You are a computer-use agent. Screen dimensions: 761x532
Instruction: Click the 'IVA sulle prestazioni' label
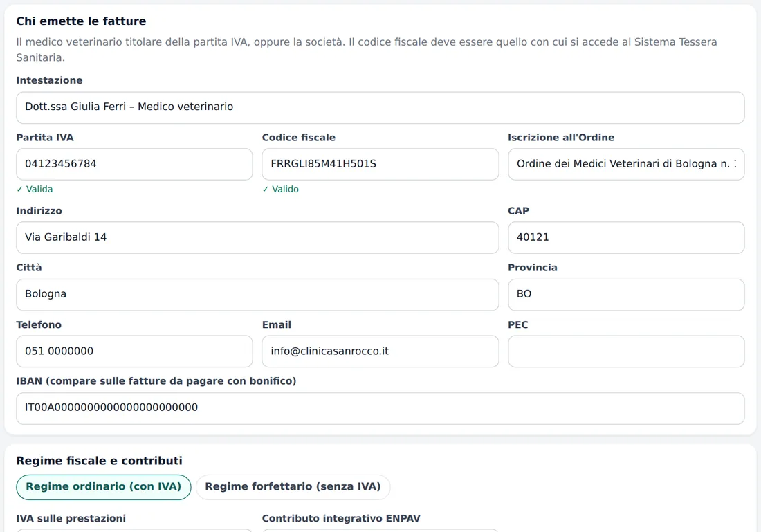tap(71, 518)
